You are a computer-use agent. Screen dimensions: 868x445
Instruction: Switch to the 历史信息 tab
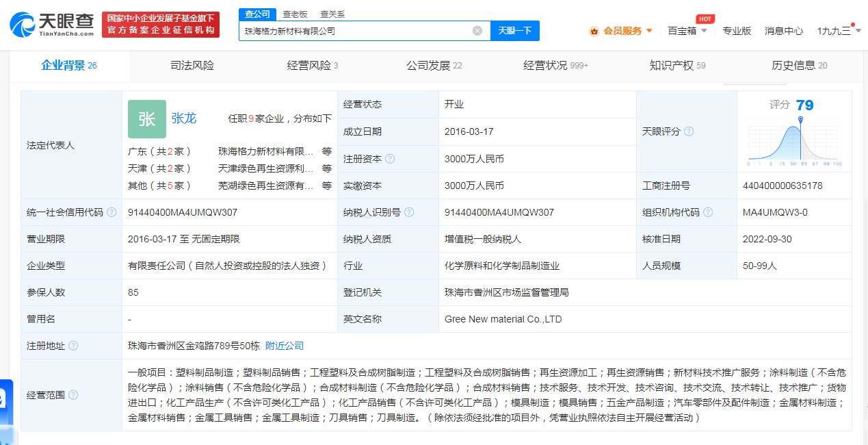799,66
